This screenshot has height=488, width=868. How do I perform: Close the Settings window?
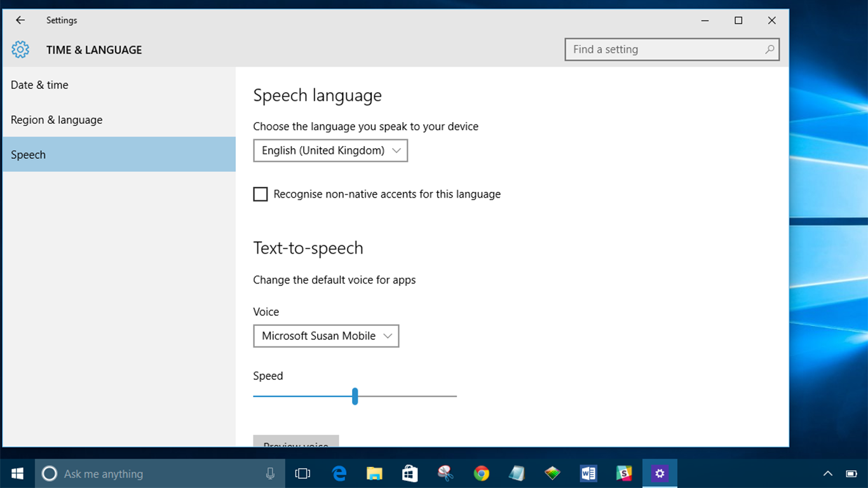(x=771, y=20)
